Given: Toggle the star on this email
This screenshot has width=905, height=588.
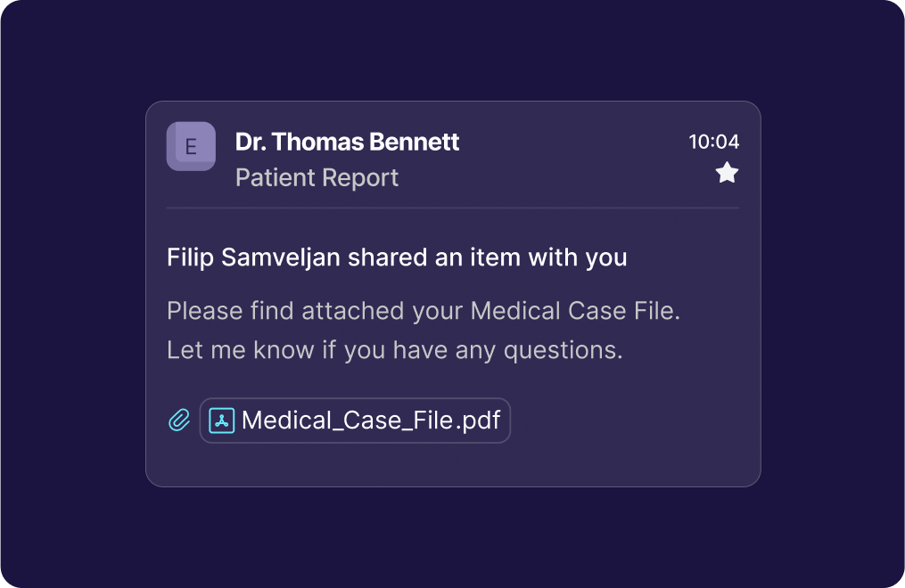Looking at the screenshot, I should (x=727, y=173).
